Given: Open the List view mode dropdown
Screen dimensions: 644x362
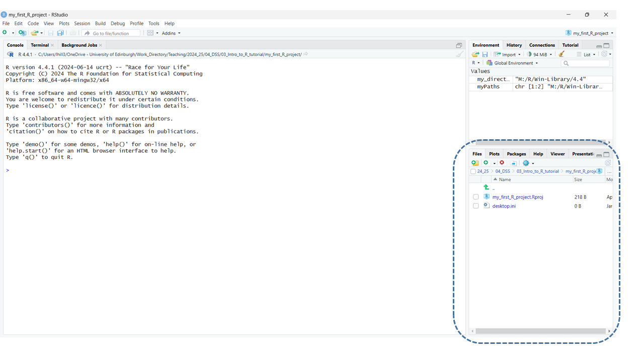Looking at the screenshot, I should (586, 54).
